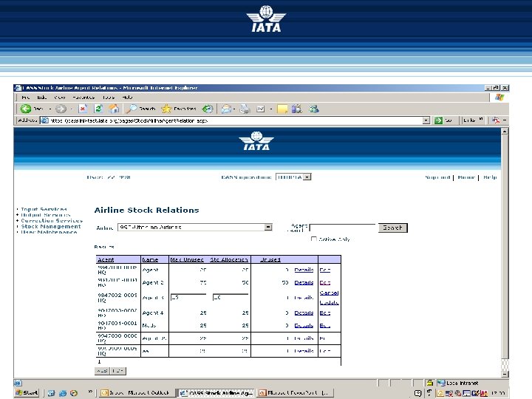
Task: Open Input Services in sidebar
Action: click(x=44, y=209)
